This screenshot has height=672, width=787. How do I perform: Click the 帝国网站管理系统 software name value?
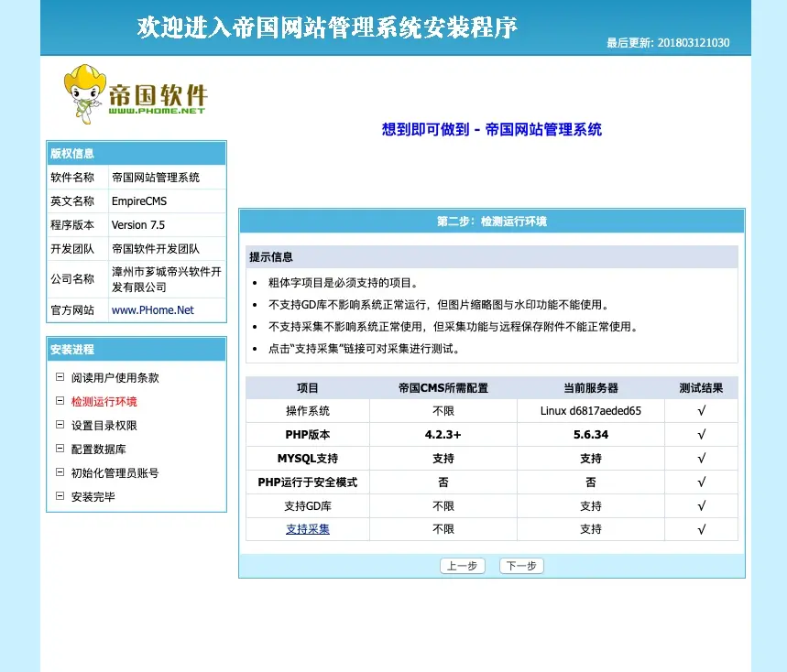[x=156, y=177]
